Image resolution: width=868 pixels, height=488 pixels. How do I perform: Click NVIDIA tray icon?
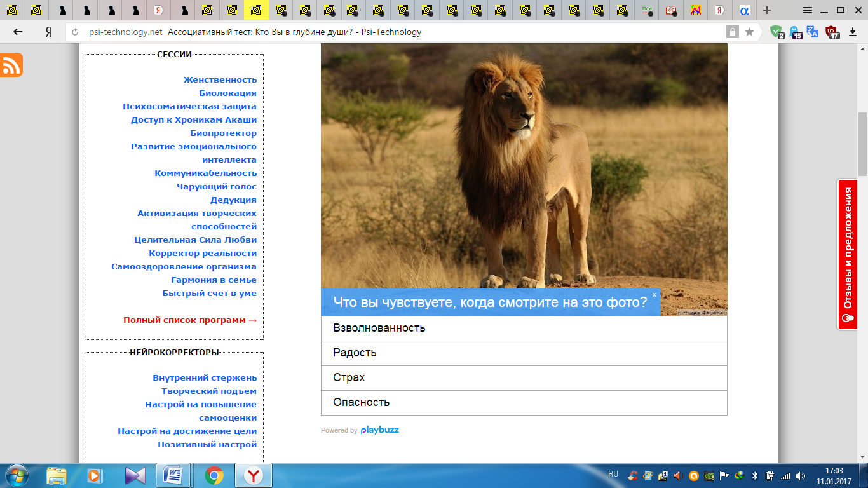pos(709,475)
